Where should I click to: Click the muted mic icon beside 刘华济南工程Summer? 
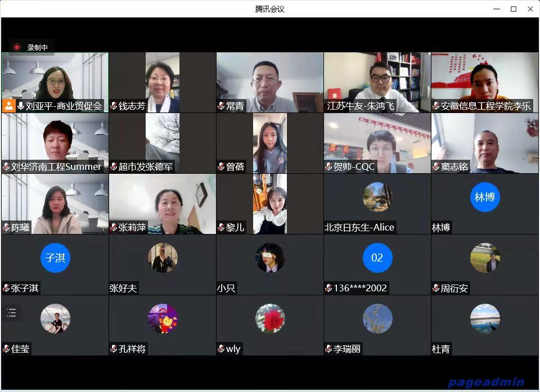(x=6, y=166)
